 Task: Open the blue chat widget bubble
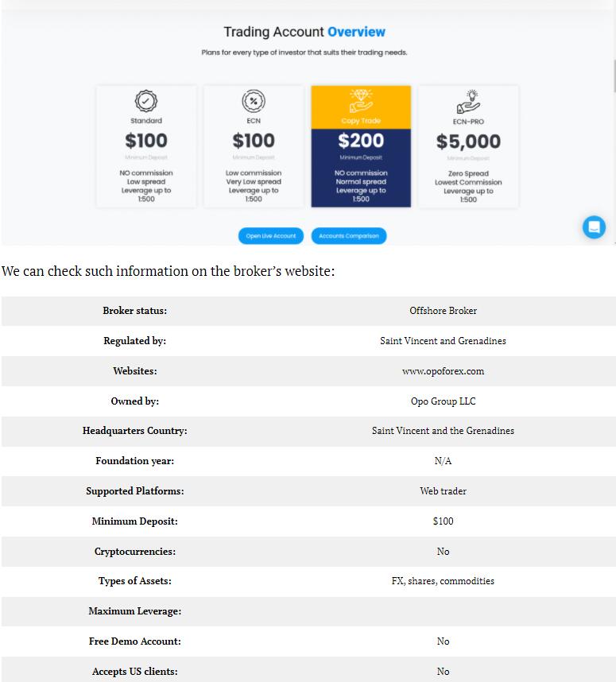tap(594, 227)
